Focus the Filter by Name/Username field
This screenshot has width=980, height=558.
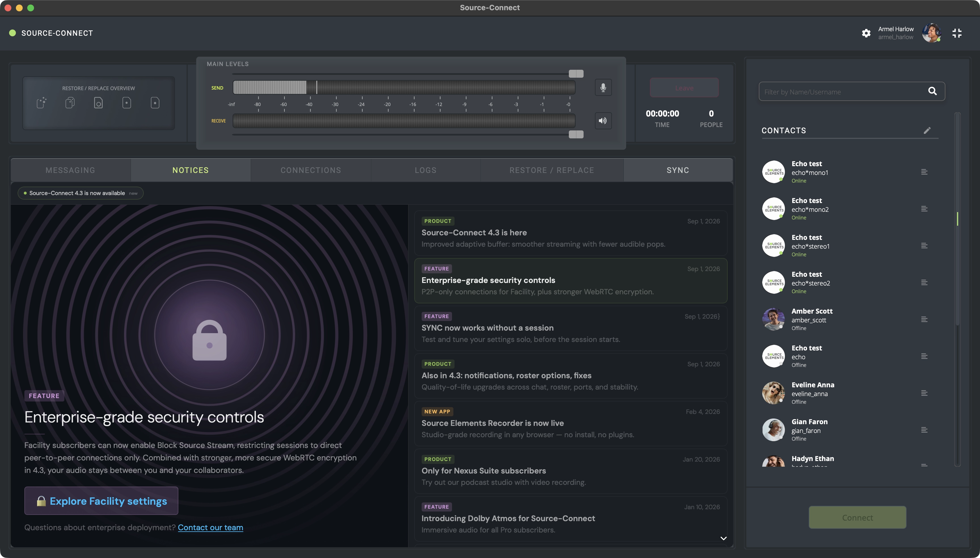point(852,92)
